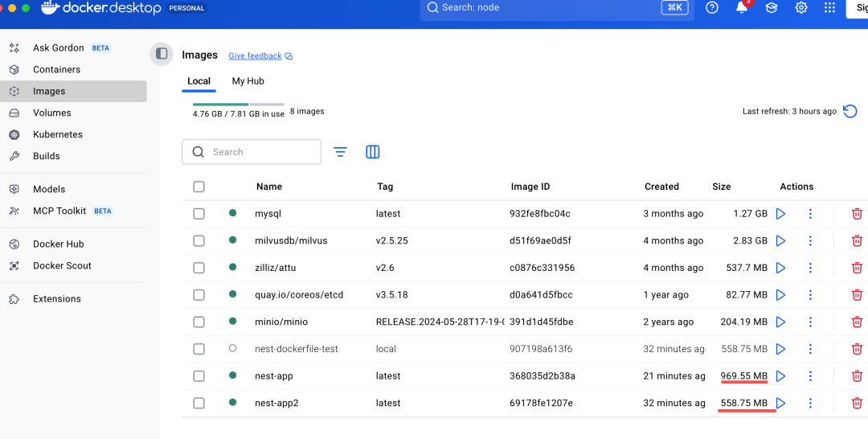The width and height of the screenshot is (868, 439).
Task: Go to Kubernetes in the sidebar
Action: click(73, 134)
